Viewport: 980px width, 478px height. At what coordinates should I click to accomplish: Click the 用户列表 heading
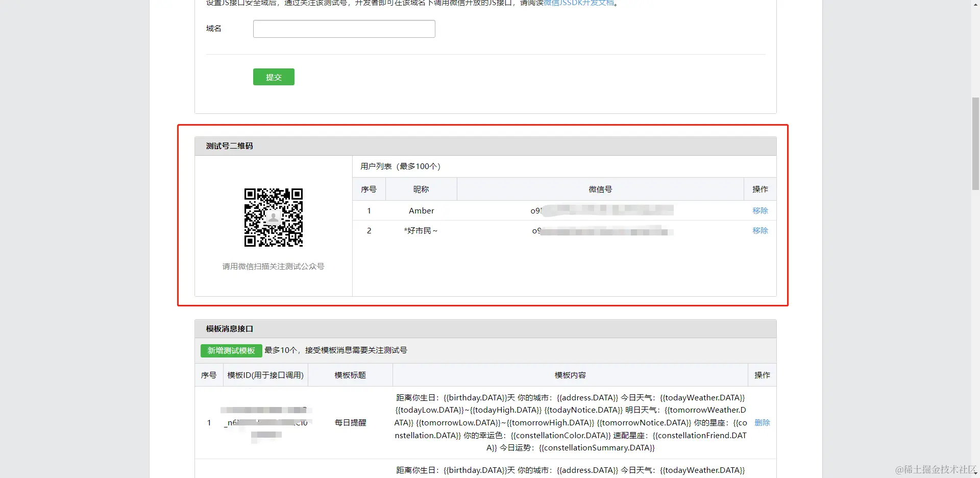tap(400, 166)
